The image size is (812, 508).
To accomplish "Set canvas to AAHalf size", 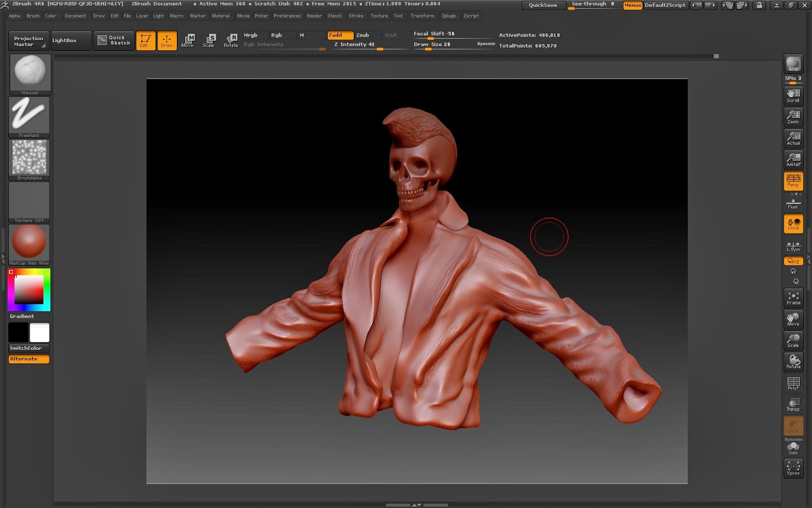I will point(793,160).
